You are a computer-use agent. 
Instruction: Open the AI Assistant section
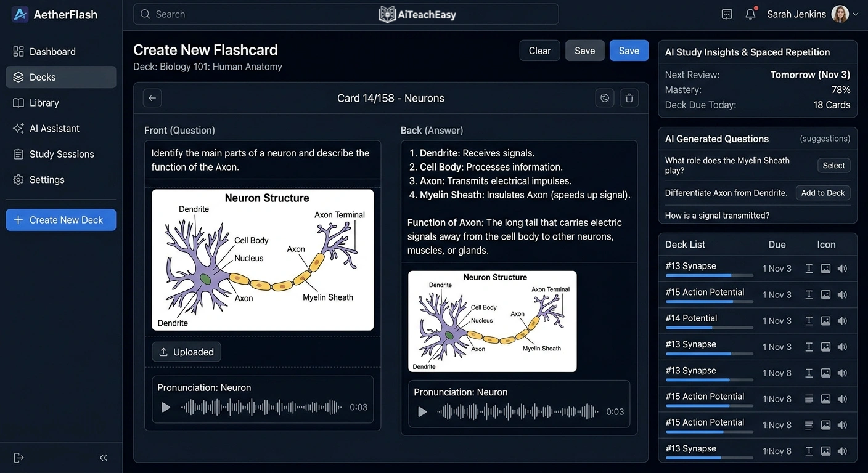point(54,128)
